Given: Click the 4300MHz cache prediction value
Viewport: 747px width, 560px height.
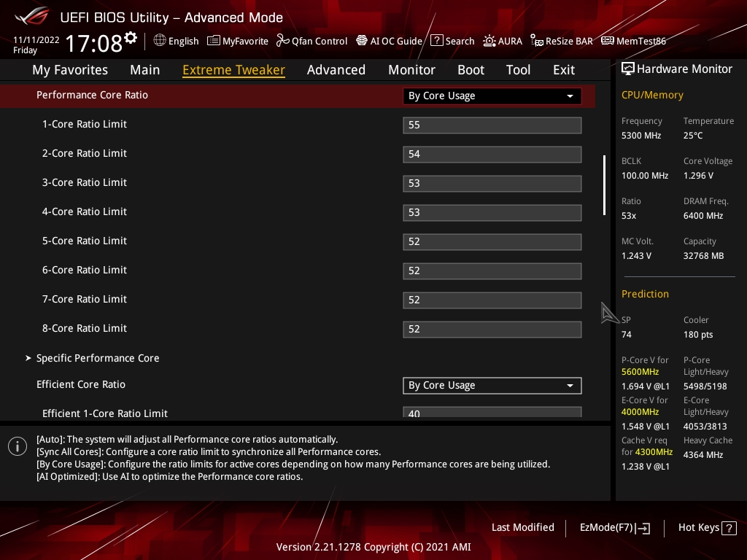Looking at the screenshot, I should click(x=654, y=451).
